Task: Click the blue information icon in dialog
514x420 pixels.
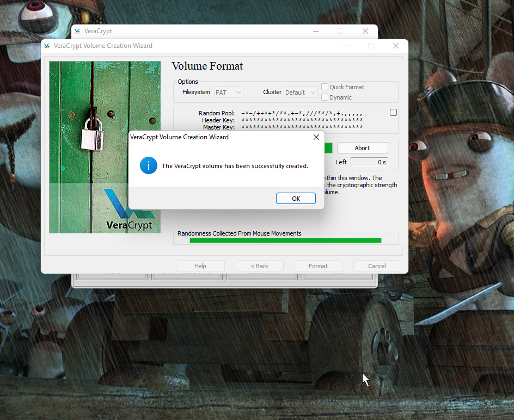Action: click(x=149, y=165)
